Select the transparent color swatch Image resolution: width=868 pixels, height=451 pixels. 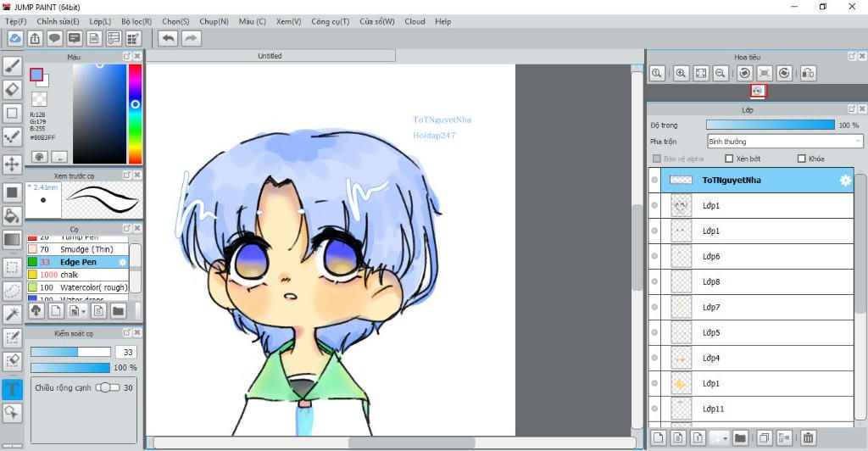point(39,99)
